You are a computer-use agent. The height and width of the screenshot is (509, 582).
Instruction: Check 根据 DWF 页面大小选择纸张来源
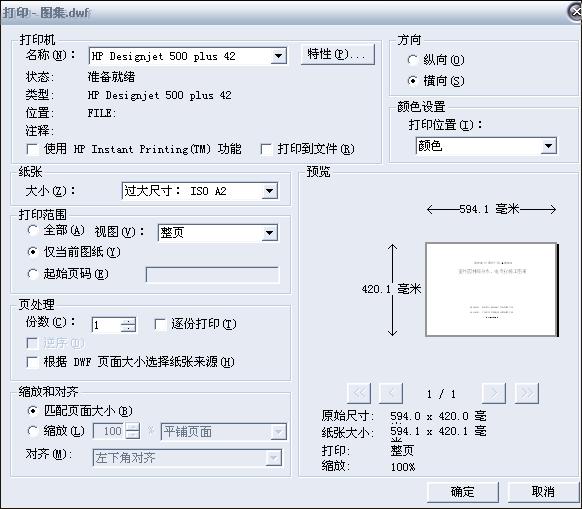point(33,362)
